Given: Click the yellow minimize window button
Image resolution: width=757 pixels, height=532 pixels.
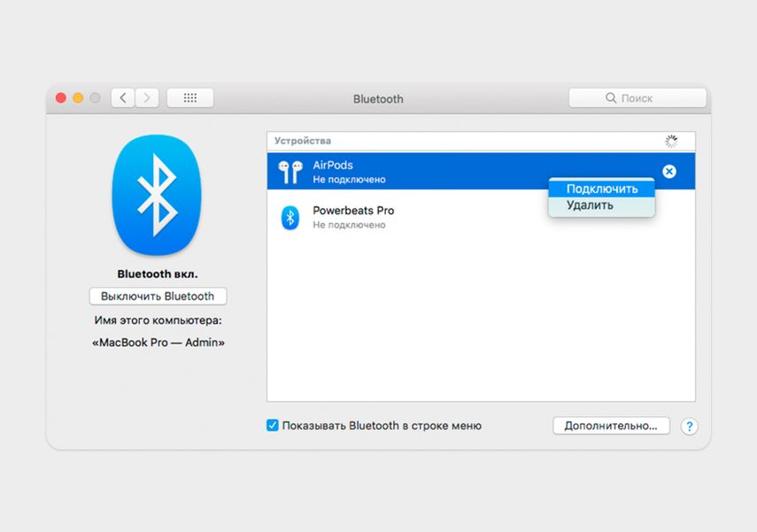Looking at the screenshot, I should click(78, 98).
